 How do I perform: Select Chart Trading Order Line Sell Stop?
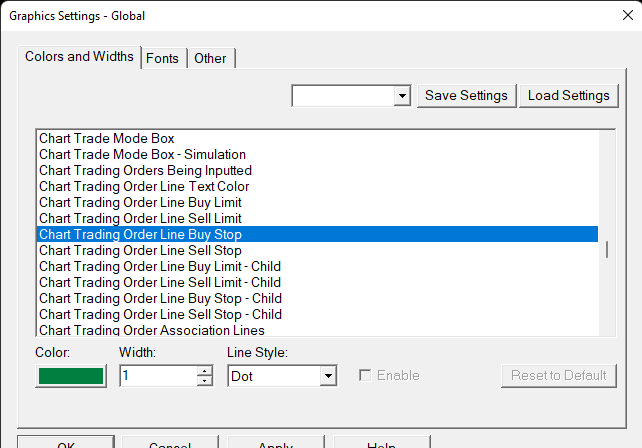[140, 250]
